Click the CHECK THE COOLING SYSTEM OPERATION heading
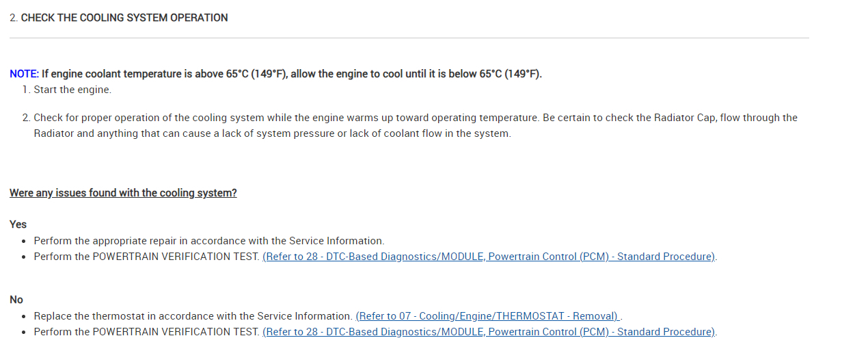This screenshot has height=362, width=868. tap(124, 18)
